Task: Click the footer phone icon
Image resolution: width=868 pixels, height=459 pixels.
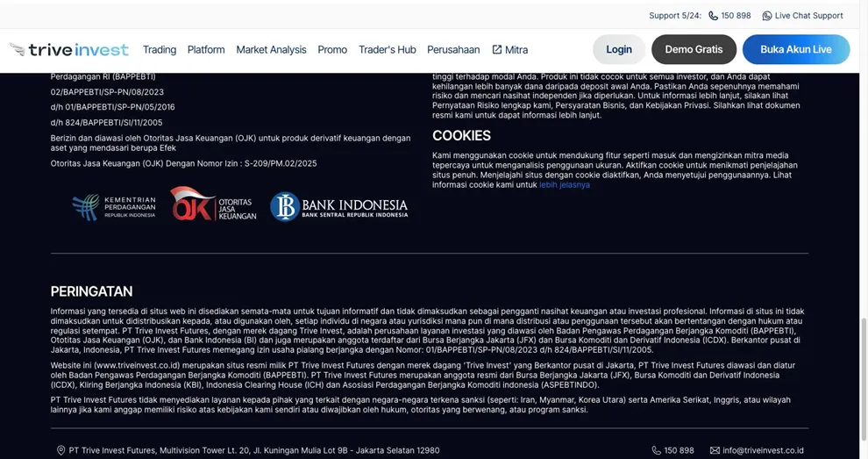Action: (x=656, y=450)
